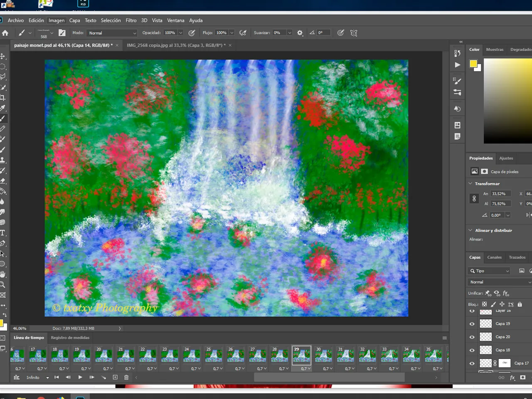532x399 pixels.
Task: Click the Home icon in options bar
Action: (x=5, y=33)
